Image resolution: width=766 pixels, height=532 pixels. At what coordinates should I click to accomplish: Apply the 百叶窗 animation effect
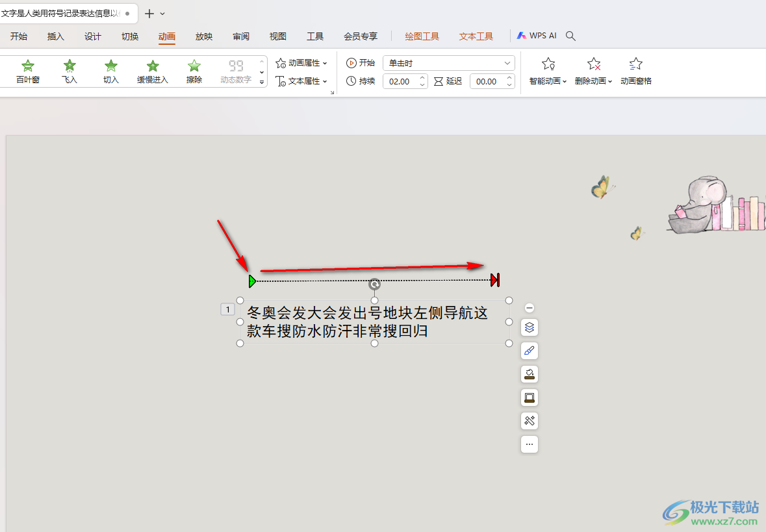point(28,71)
